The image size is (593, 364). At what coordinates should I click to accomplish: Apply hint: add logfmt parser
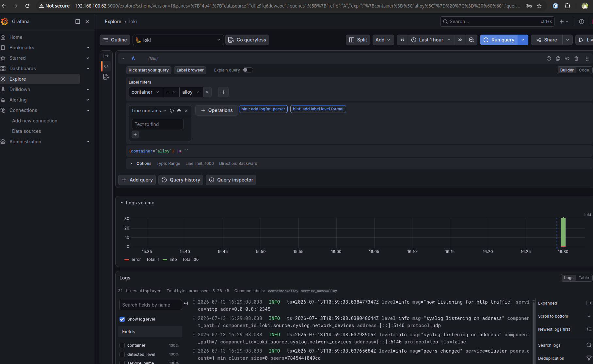pyautogui.click(x=263, y=109)
